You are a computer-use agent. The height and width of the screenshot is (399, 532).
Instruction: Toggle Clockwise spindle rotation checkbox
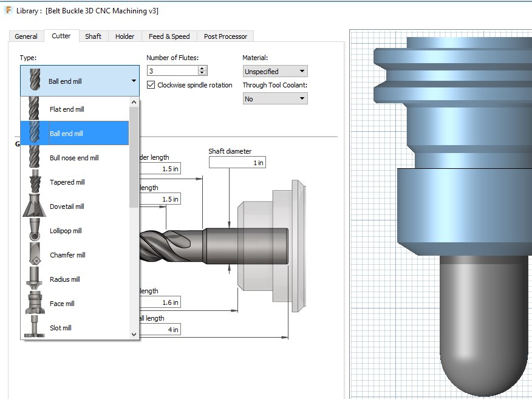tap(151, 85)
